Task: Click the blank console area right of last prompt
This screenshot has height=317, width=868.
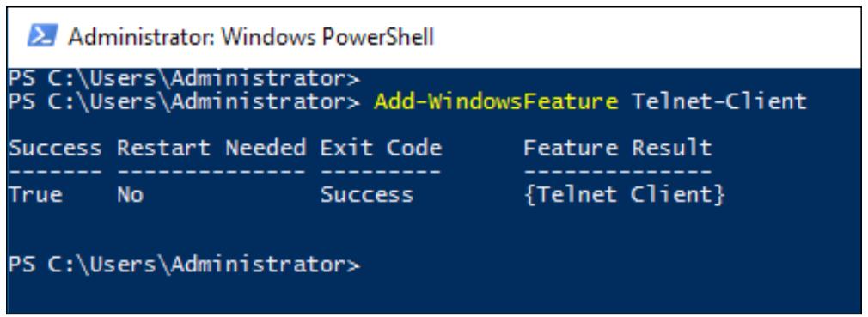Action: pyautogui.click(x=609, y=265)
